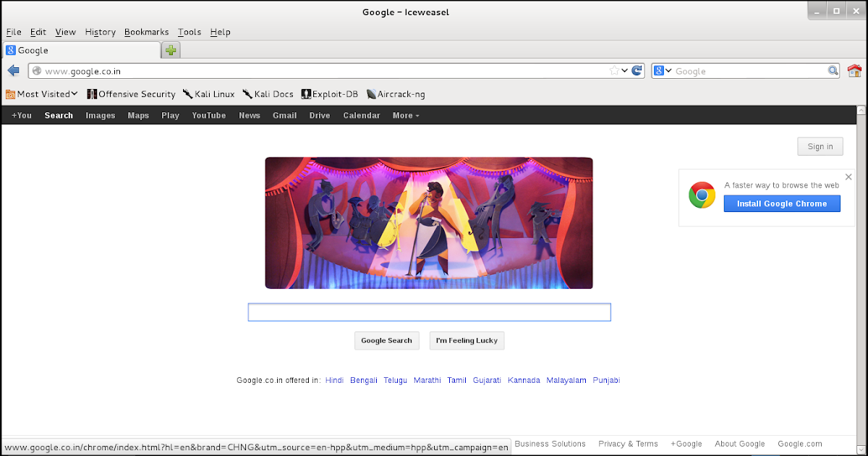This screenshot has width=868, height=456.
Task: Click the Kali Linux bookmark icon
Action: (x=187, y=94)
